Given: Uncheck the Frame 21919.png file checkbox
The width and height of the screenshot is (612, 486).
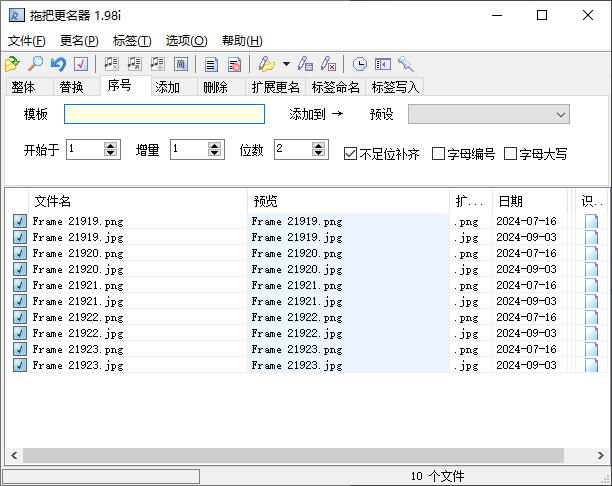Looking at the screenshot, I should click(x=20, y=221).
